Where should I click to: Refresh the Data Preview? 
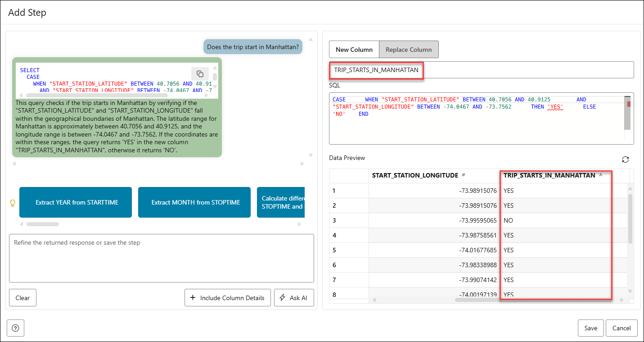pos(625,160)
